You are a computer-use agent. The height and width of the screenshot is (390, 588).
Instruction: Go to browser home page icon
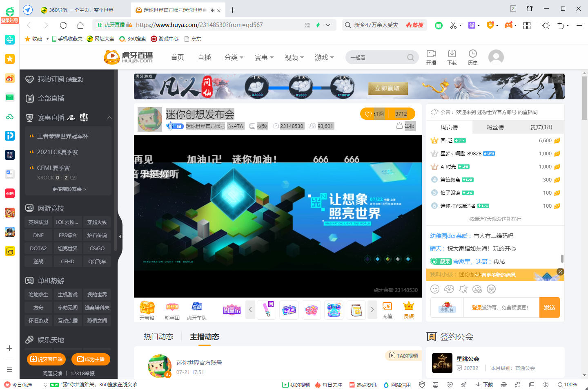(80, 25)
